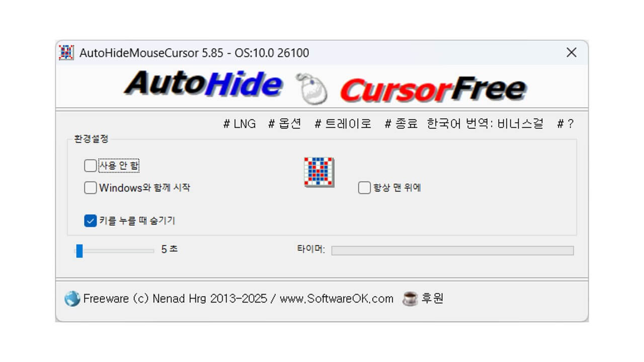Enable the 사용 안 함 checkbox
The width and height of the screenshot is (644, 362).
(91, 165)
